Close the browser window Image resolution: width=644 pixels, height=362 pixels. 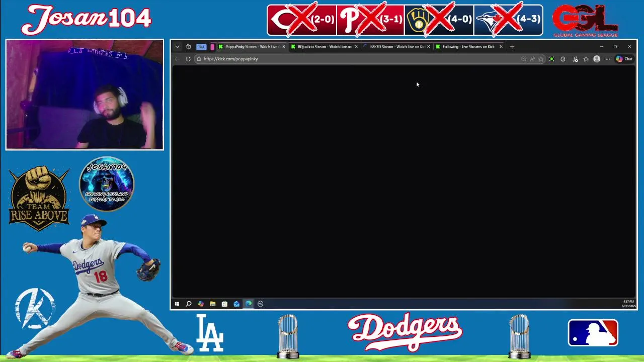pos(629,47)
